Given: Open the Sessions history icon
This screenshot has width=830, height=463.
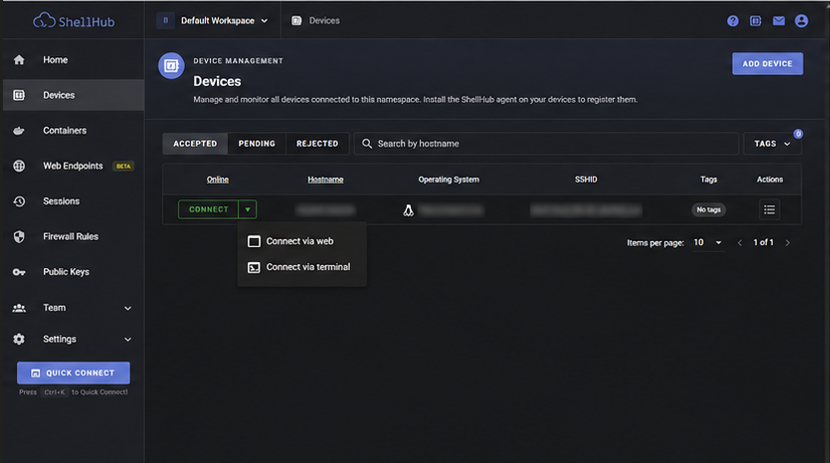Looking at the screenshot, I should pos(19,201).
